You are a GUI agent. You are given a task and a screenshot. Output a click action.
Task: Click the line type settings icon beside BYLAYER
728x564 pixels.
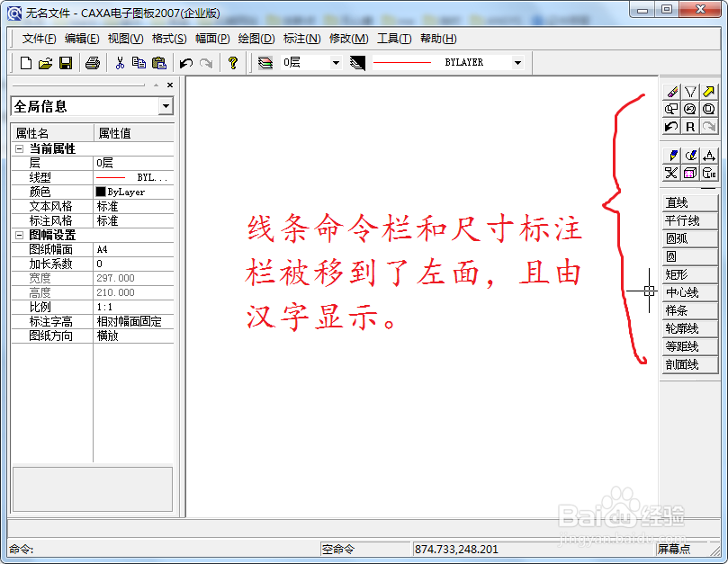[x=357, y=63]
